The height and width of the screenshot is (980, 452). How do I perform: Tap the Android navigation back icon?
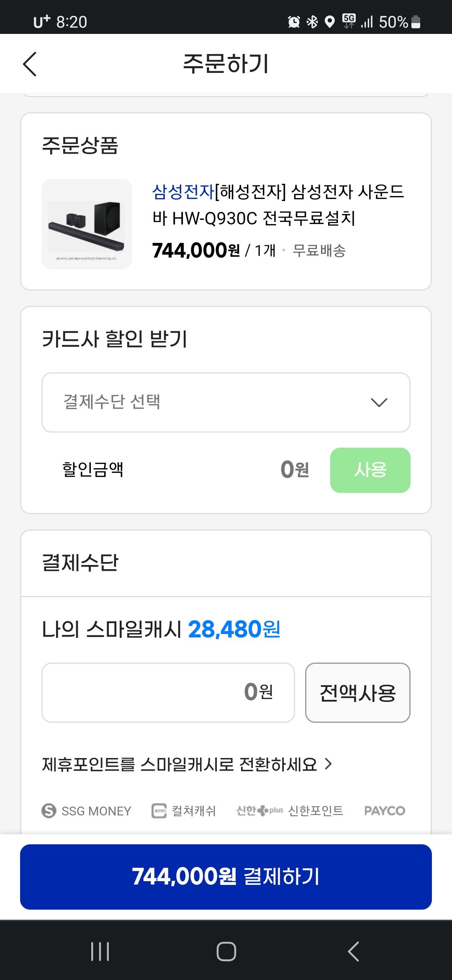354,952
